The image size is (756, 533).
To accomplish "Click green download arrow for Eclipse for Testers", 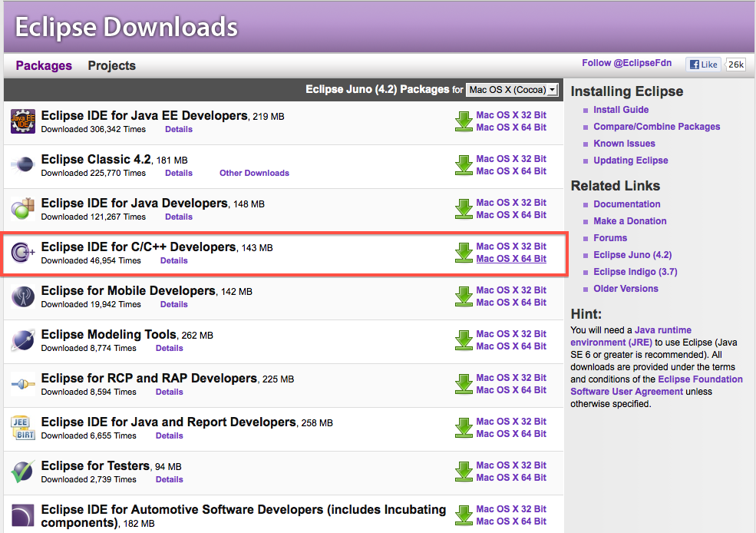I will tap(464, 472).
